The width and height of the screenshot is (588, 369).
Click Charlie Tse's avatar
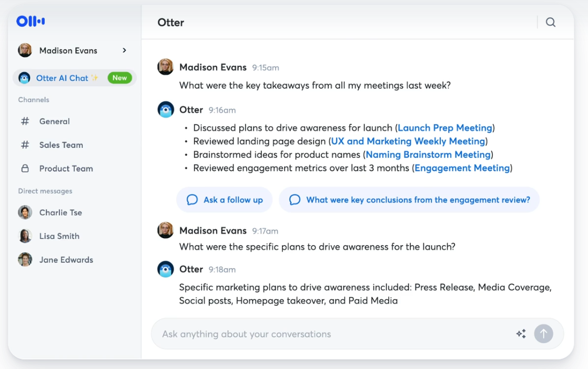[x=25, y=213]
